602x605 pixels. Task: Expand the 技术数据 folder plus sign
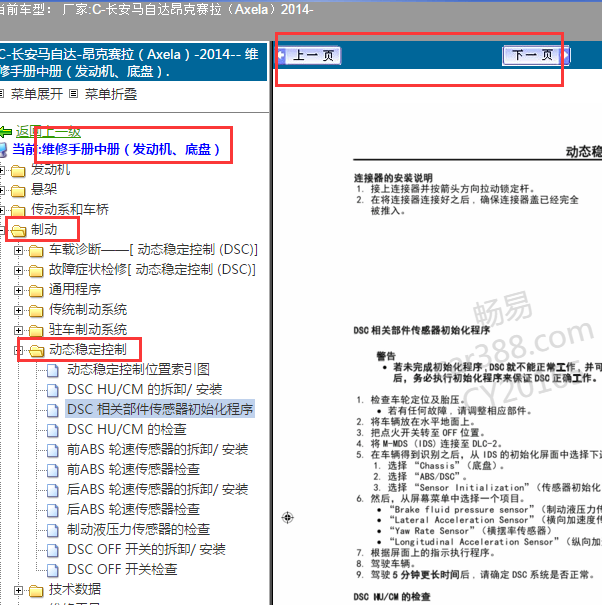click(x=18, y=590)
